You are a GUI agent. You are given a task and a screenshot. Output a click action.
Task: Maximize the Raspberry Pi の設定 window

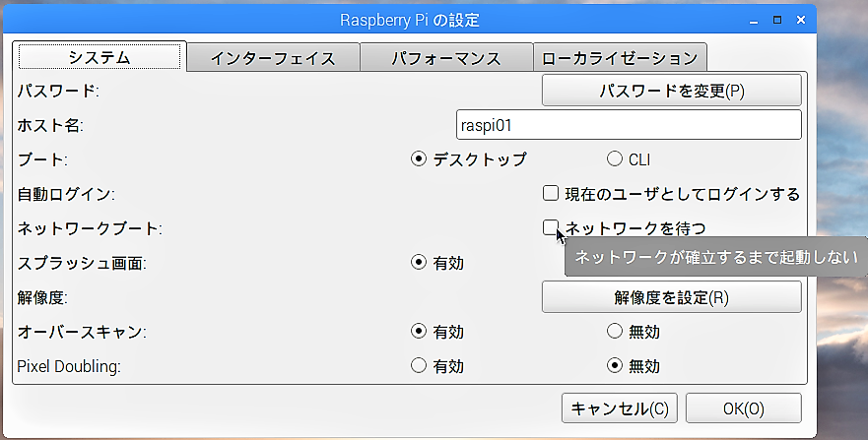[777, 20]
